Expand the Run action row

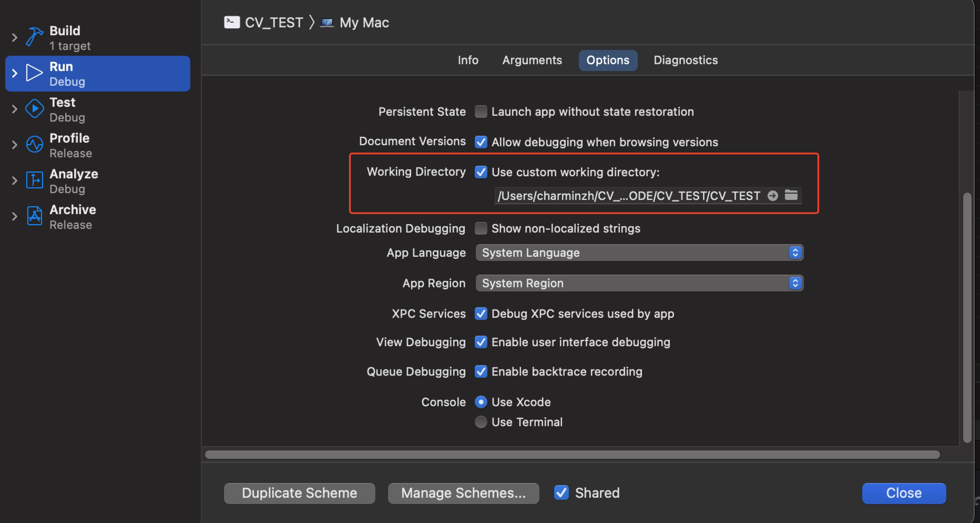pos(15,73)
